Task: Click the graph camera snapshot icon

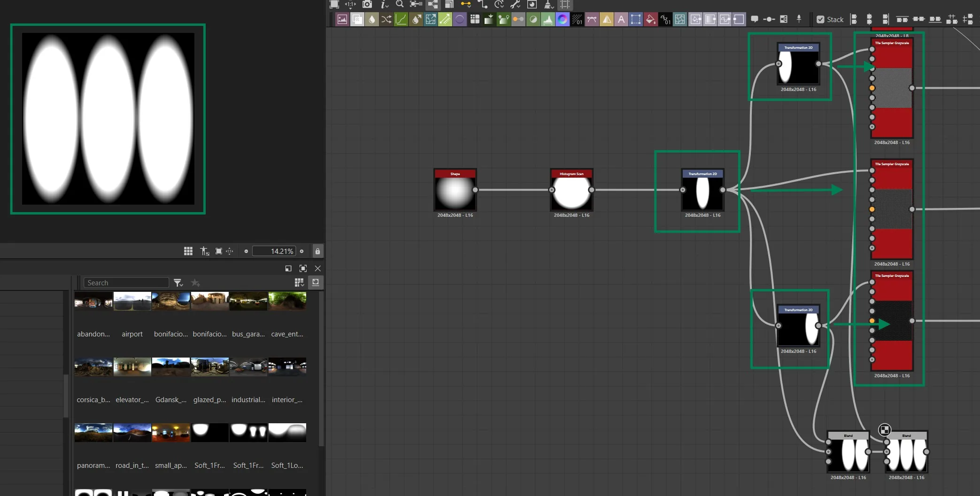Action: pos(367,4)
